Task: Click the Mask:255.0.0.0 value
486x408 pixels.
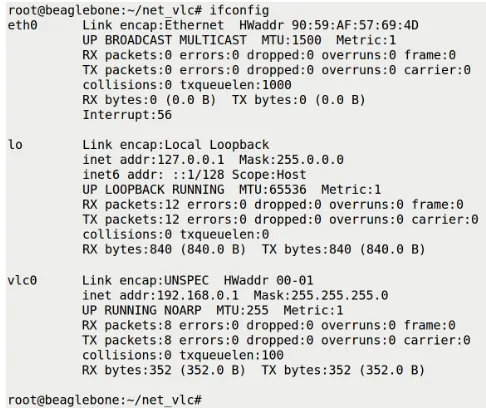Action: pos(291,160)
